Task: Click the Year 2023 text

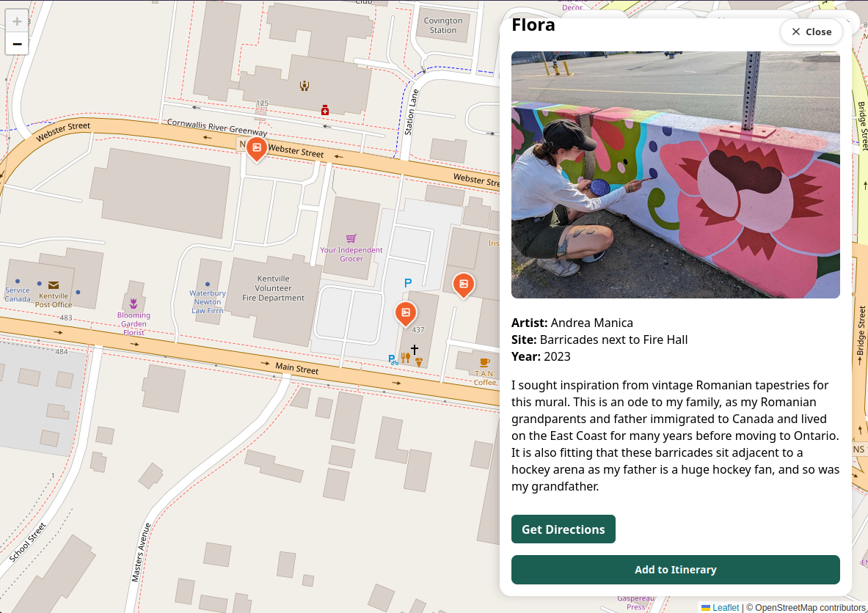Action: 541,356
